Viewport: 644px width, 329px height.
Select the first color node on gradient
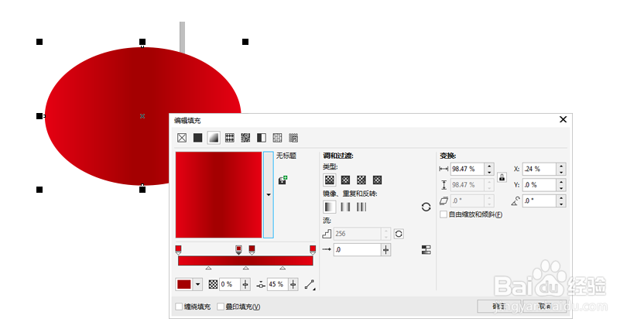(x=178, y=250)
